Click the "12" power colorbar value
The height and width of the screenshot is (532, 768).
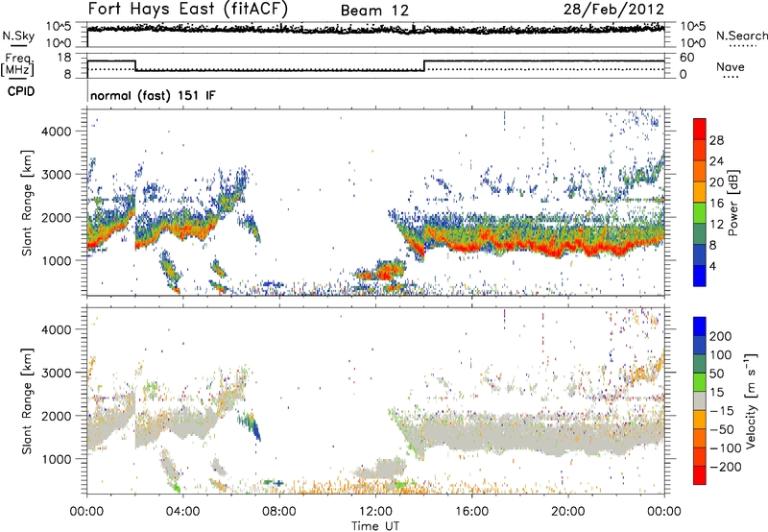(716, 225)
